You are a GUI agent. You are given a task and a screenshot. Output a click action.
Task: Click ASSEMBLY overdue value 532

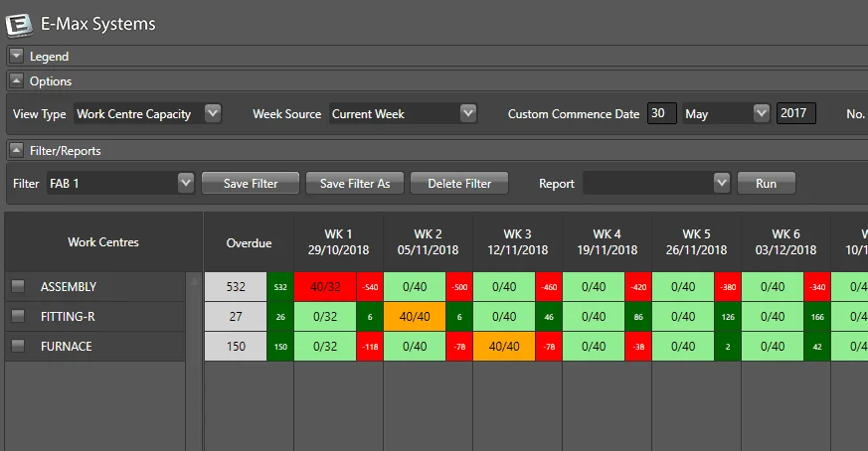pos(236,287)
